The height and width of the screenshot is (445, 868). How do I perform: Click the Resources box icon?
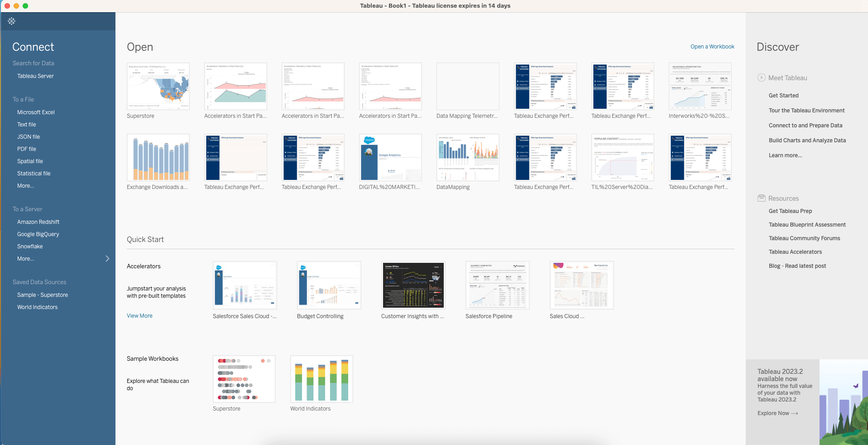[x=762, y=198]
